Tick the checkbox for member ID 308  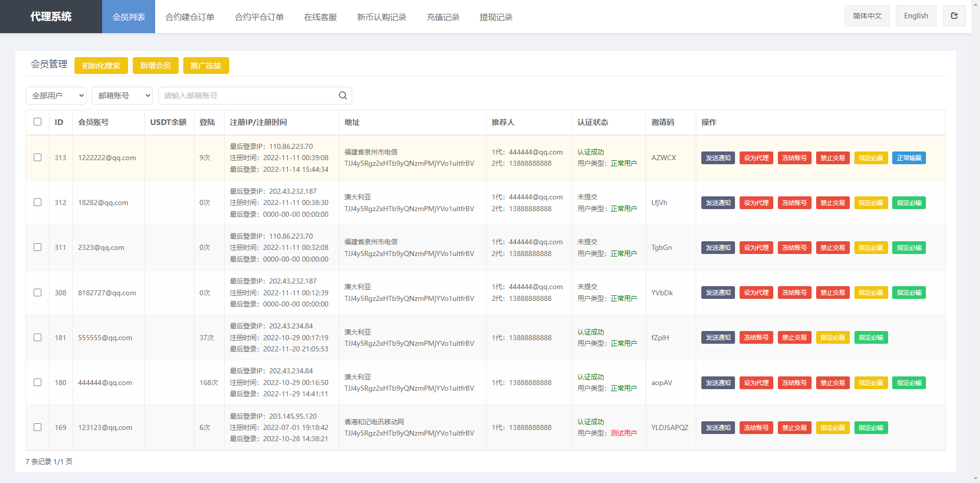(37, 293)
